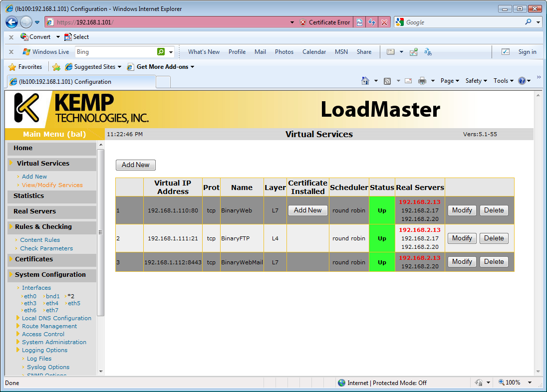This screenshot has height=392, width=547.
Task: Click the left menu scroll down arrow
Action: coord(101,372)
